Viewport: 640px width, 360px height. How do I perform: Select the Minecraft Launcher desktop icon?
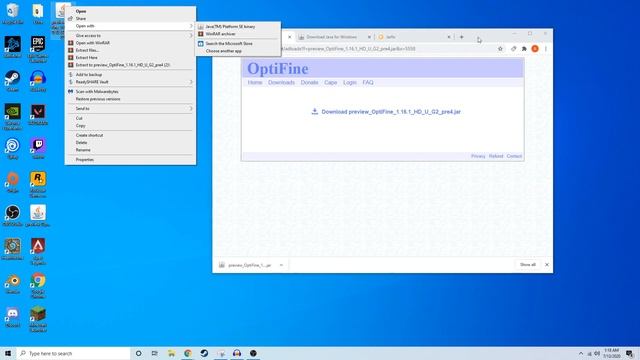click(38, 319)
